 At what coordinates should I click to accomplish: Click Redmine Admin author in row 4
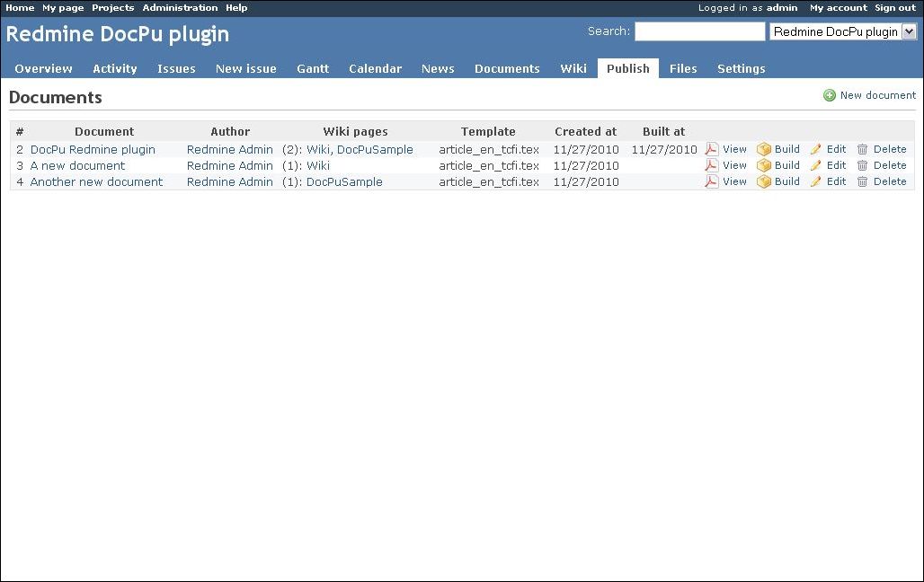pos(230,182)
